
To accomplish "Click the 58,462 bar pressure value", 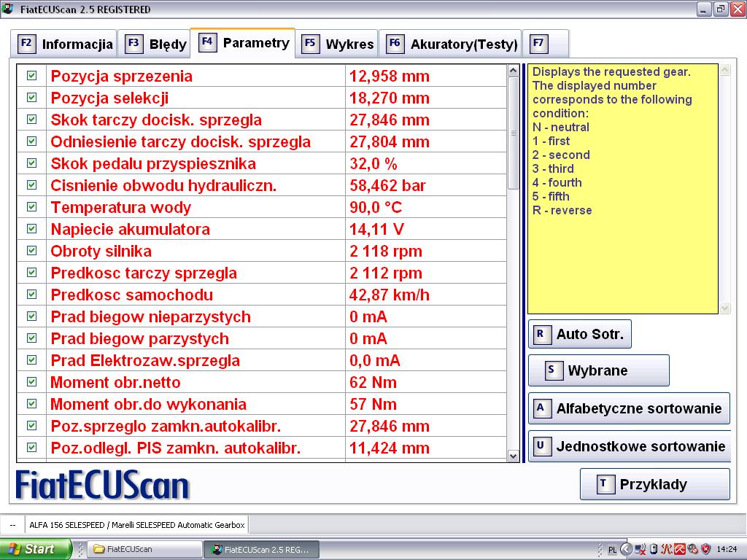I will (388, 185).
